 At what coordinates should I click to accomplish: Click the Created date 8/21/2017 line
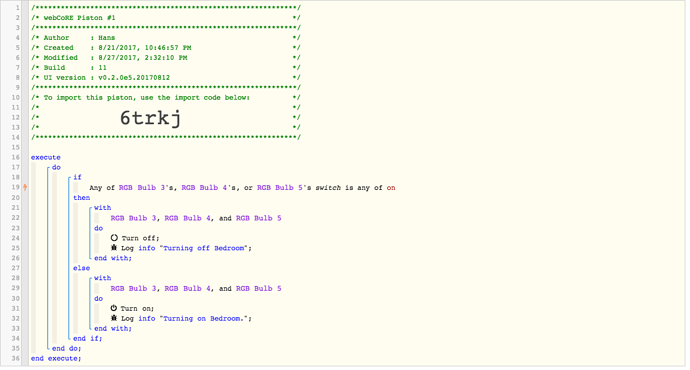click(117, 48)
